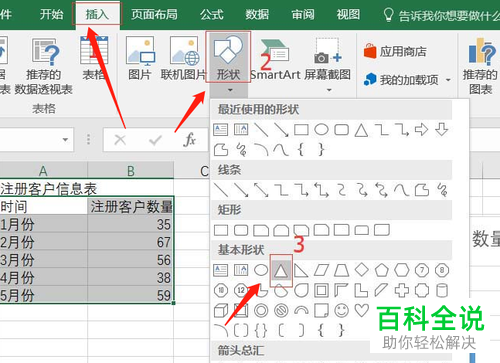The height and width of the screenshot is (363, 500).
Task: Pick regular pentagon basic shape
Action: pos(382,270)
